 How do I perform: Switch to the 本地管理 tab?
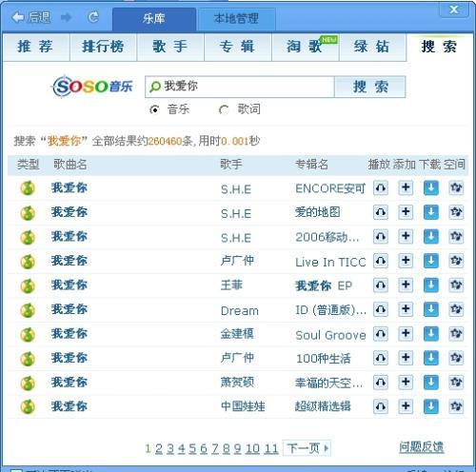(x=236, y=18)
